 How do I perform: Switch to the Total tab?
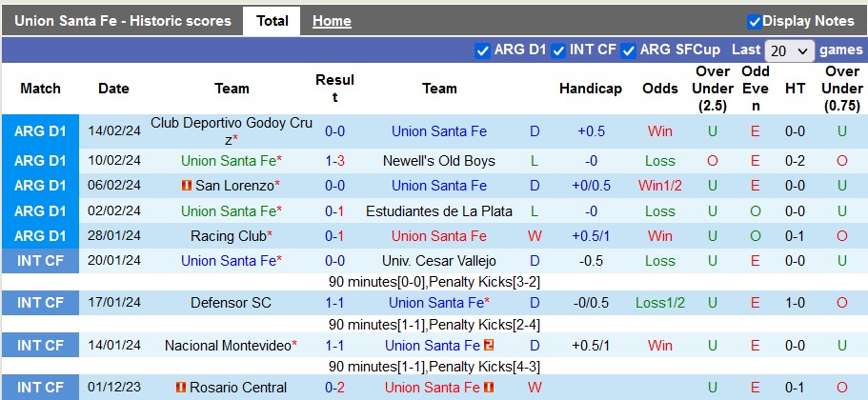point(273,21)
